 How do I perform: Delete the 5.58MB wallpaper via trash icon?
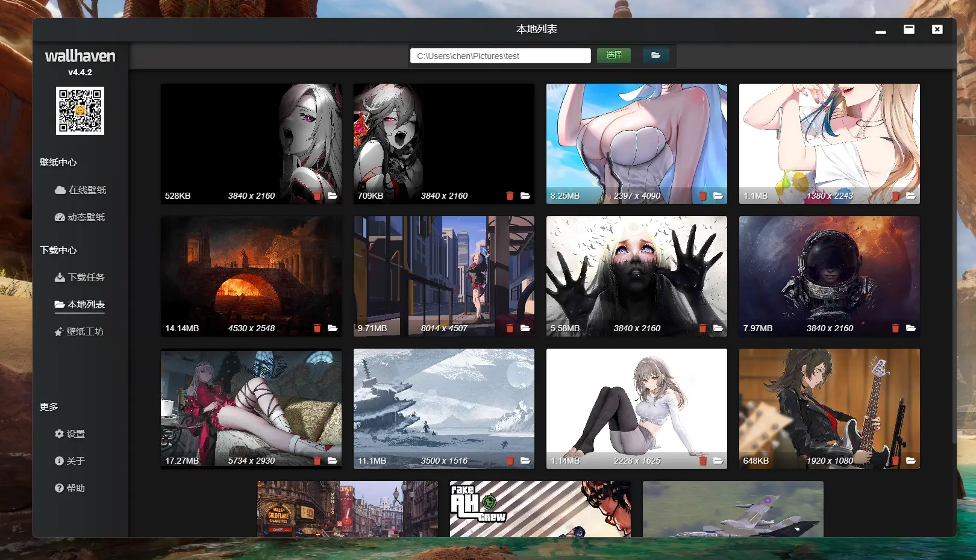[702, 328]
